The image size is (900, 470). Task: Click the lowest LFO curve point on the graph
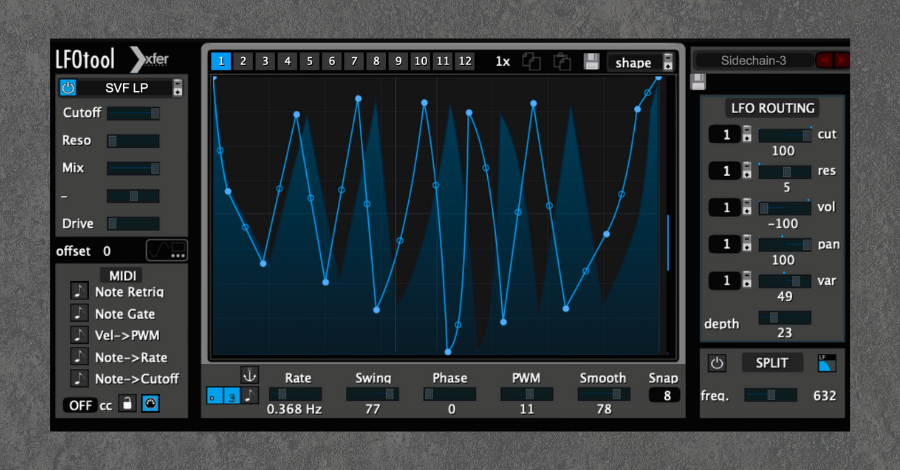pyautogui.click(x=448, y=352)
